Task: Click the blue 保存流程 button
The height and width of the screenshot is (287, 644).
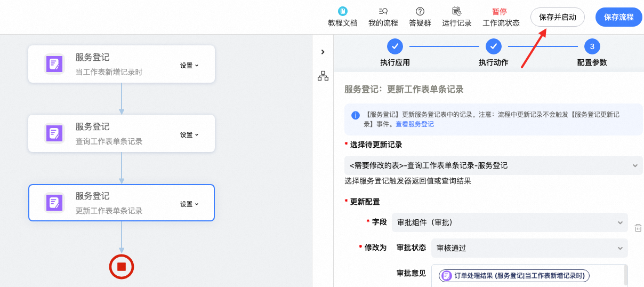Action: pos(618,17)
